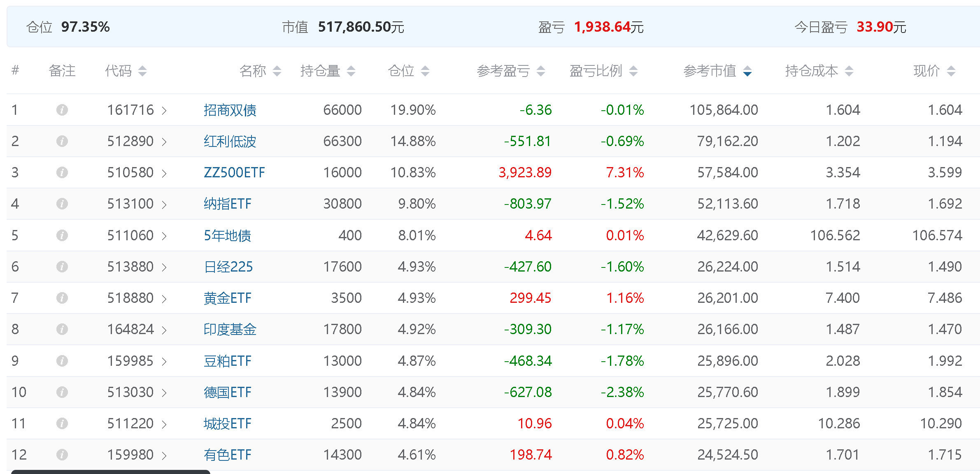Click the note info icon for 城投ETF row
The width and height of the screenshot is (980, 474).
[x=62, y=423]
